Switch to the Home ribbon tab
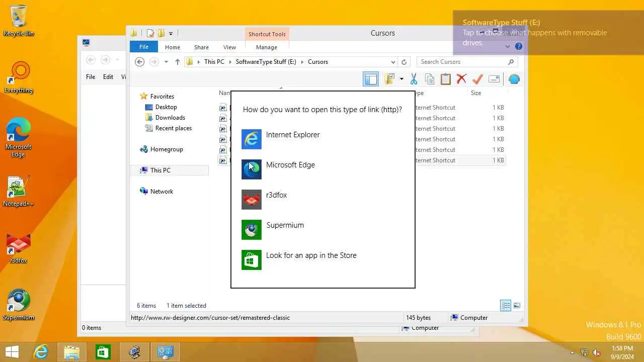Image resolution: width=644 pixels, height=362 pixels. 172,47
